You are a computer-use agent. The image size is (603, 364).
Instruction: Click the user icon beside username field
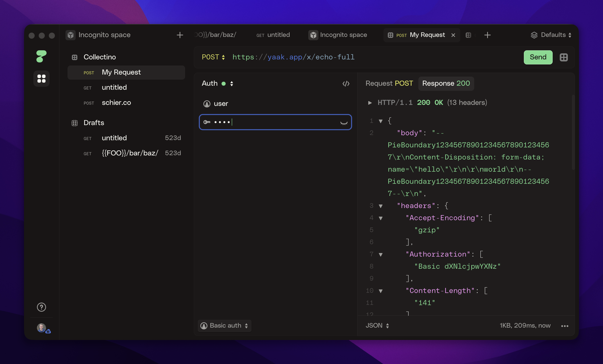207,104
